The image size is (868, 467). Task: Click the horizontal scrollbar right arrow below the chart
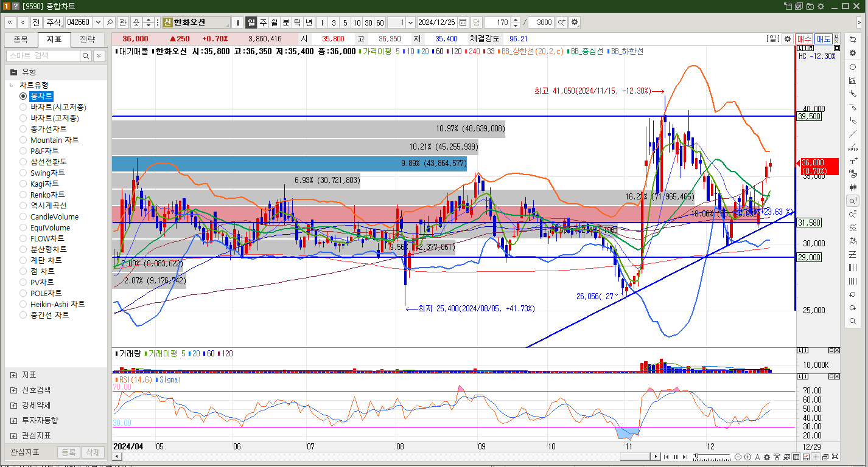tap(656, 457)
